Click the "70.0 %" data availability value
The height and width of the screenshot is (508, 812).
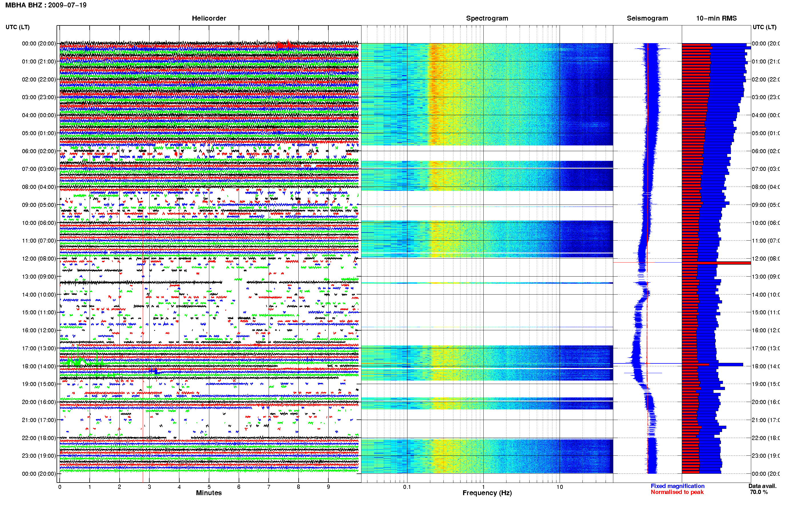coord(759,492)
